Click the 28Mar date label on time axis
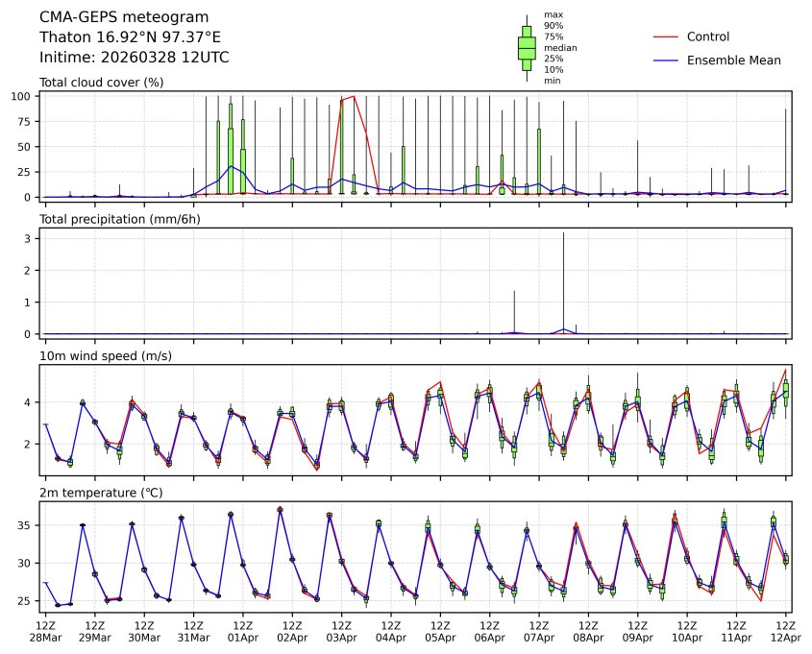The image size is (812, 654). (x=44, y=638)
